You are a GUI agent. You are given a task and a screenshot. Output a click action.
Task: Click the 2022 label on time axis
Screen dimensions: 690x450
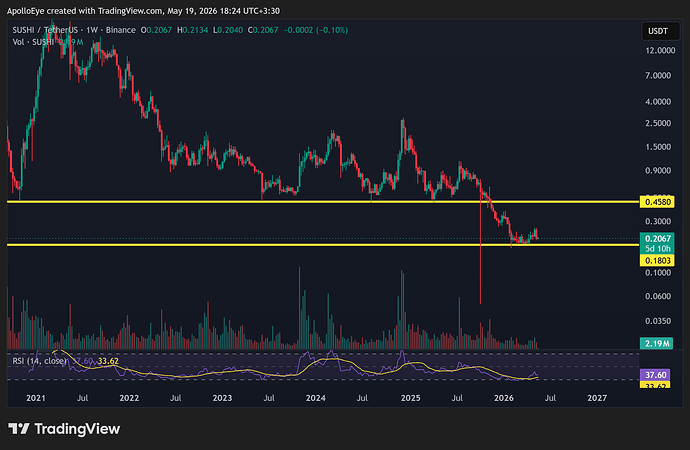pos(129,398)
